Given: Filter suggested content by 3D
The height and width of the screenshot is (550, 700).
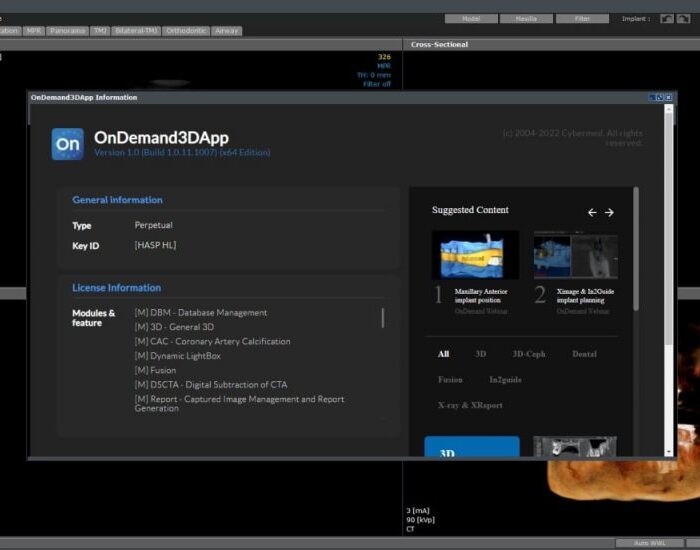Looking at the screenshot, I should 480,354.
